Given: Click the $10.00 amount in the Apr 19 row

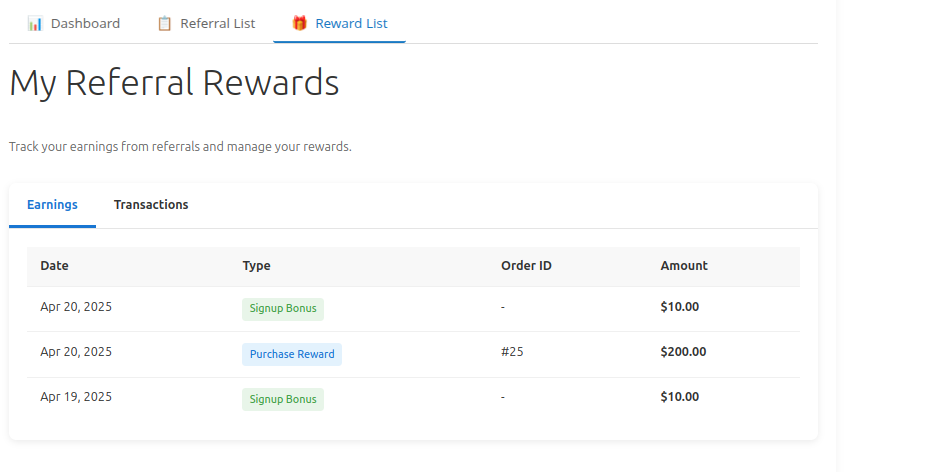Looking at the screenshot, I should (x=680, y=397).
